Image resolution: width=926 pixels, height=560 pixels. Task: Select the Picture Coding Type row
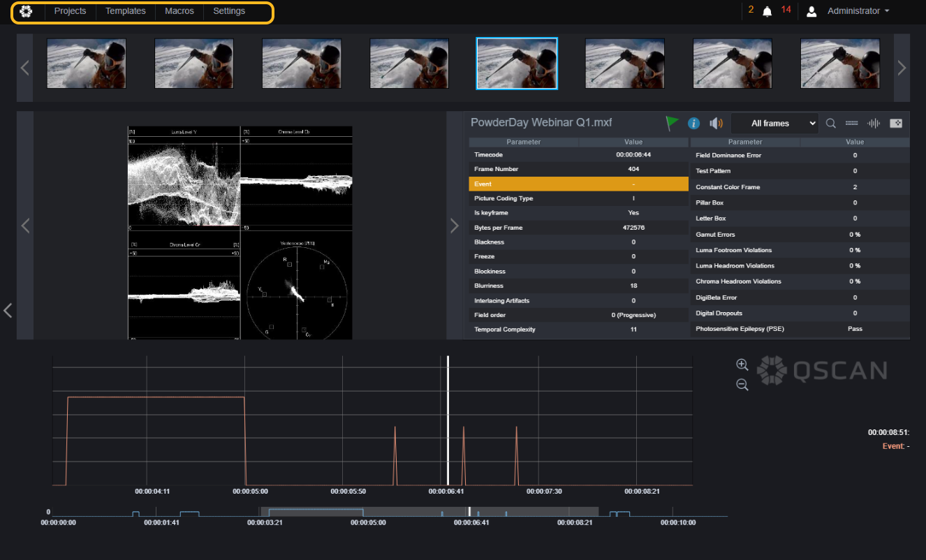[578, 198]
